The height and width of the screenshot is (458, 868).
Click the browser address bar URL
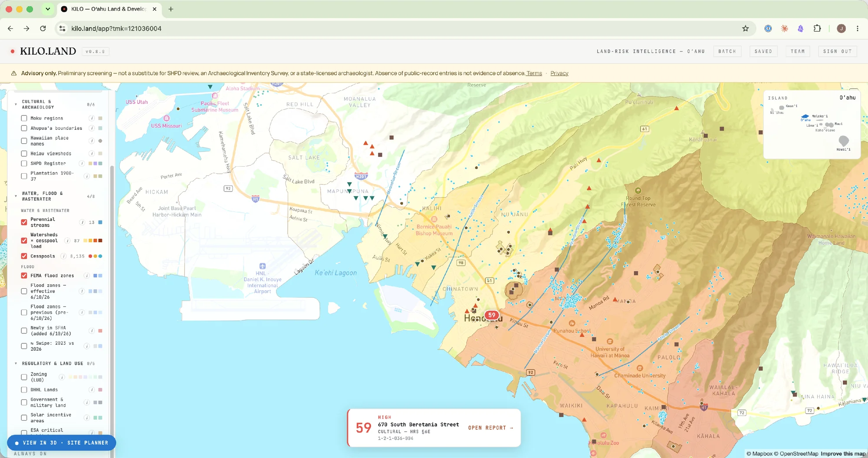point(116,29)
